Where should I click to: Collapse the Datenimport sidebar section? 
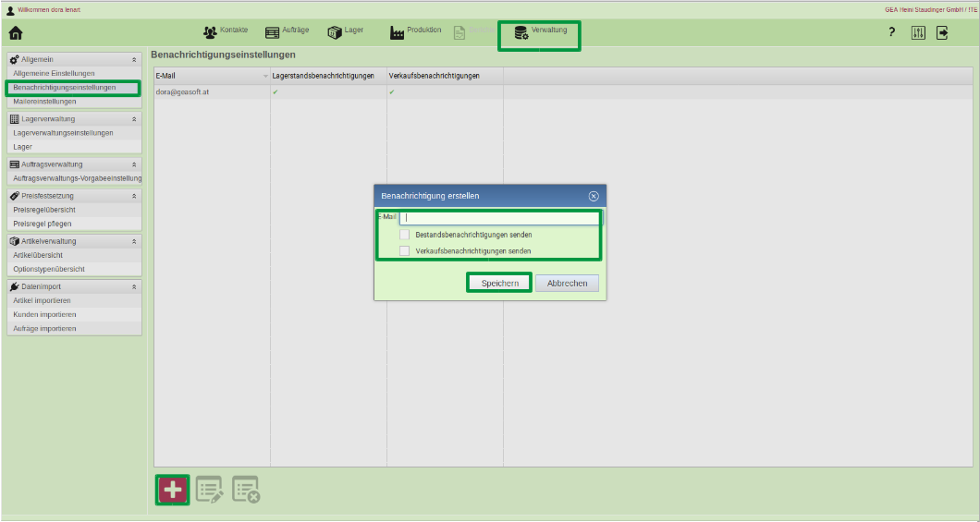tap(134, 287)
